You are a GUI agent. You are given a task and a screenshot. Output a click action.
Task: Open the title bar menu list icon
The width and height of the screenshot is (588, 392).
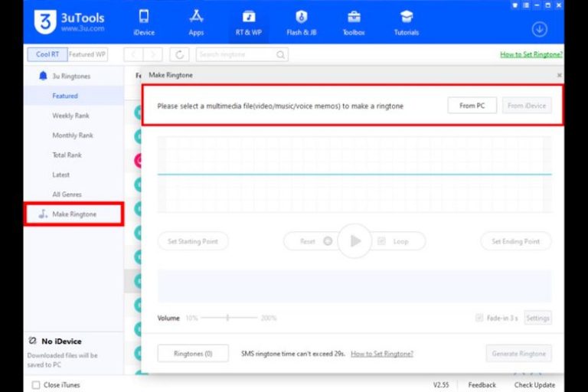coord(526,5)
